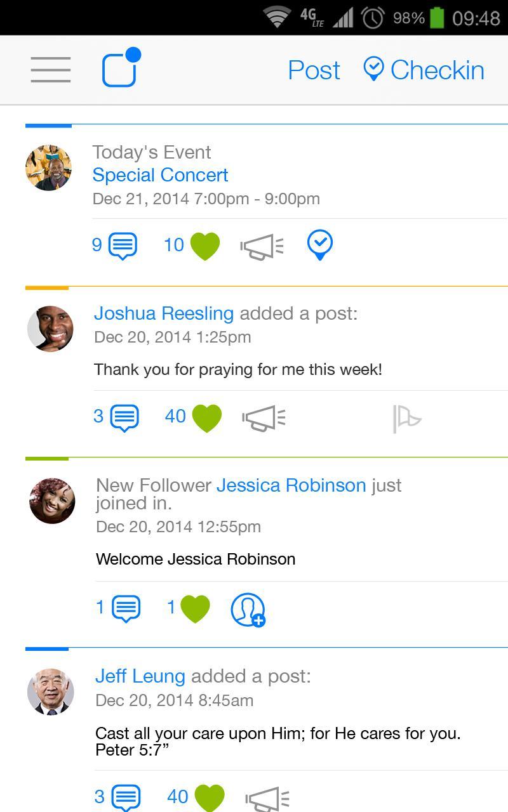508x812 pixels.
Task: Share Special Concert event via megaphone icon
Action: 262,247
